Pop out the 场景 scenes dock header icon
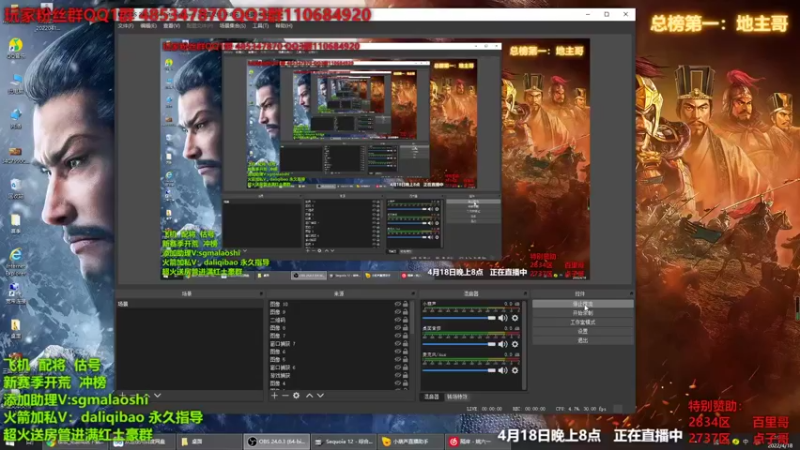The height and width of the screenshot is (450, 800). 261,294
